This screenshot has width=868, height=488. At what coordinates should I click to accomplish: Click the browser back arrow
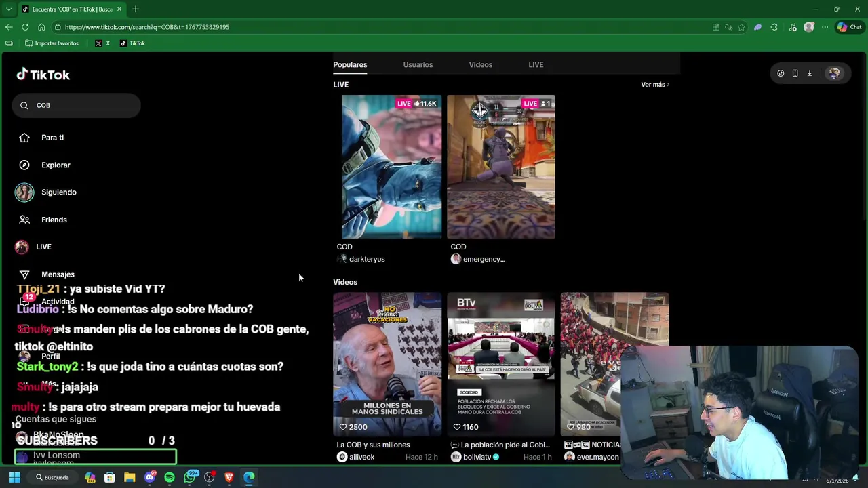point(9,27)
